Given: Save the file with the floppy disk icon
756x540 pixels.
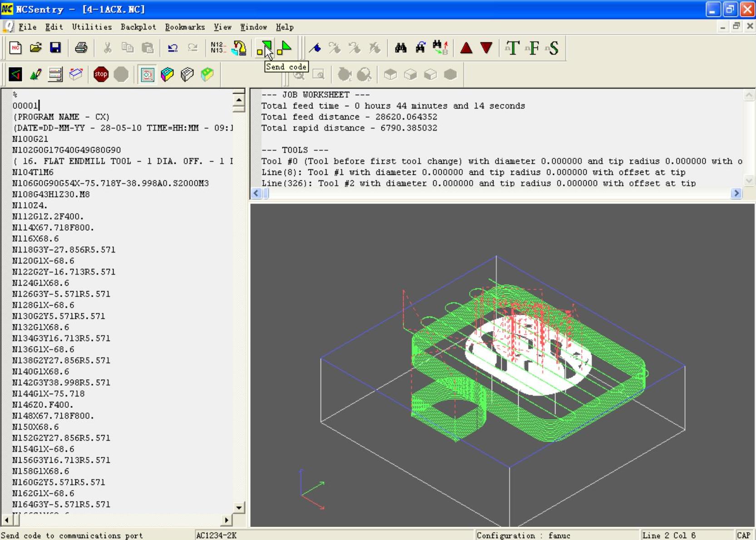Looking at the screenshot, I should 55,48.
